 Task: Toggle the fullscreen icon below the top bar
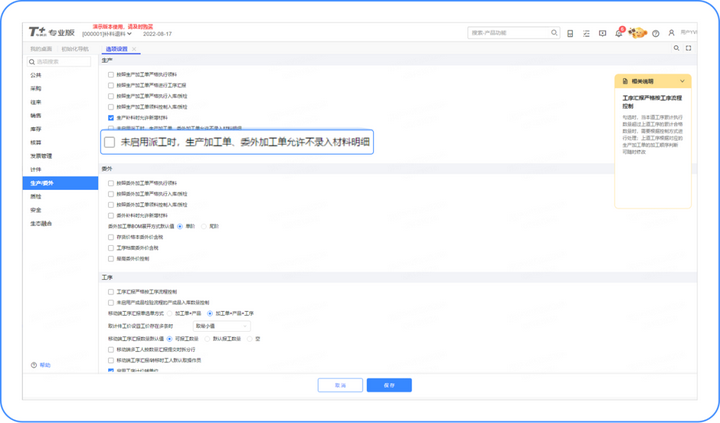pos(688,48)
